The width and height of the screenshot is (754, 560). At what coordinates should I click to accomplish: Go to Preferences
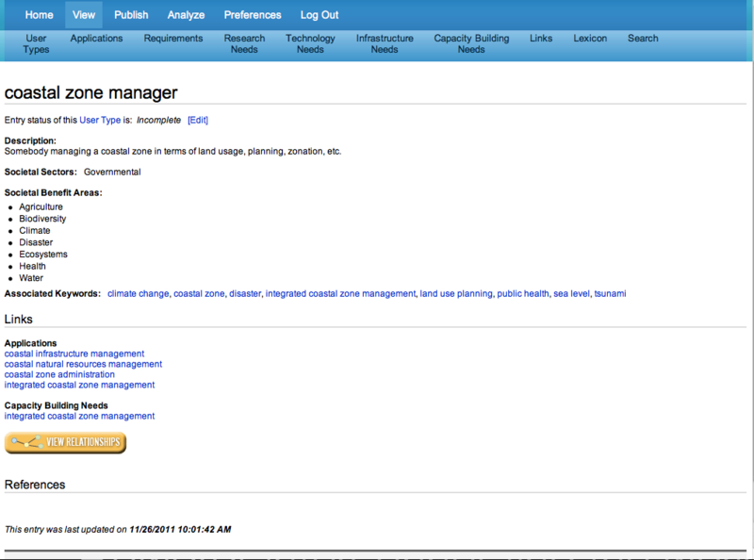click(253, 15)
